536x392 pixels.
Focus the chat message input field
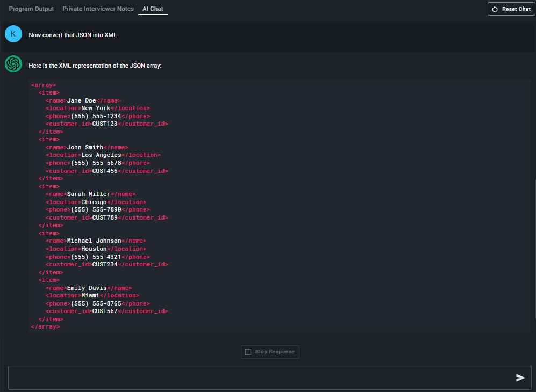click(x=258, y=378)
